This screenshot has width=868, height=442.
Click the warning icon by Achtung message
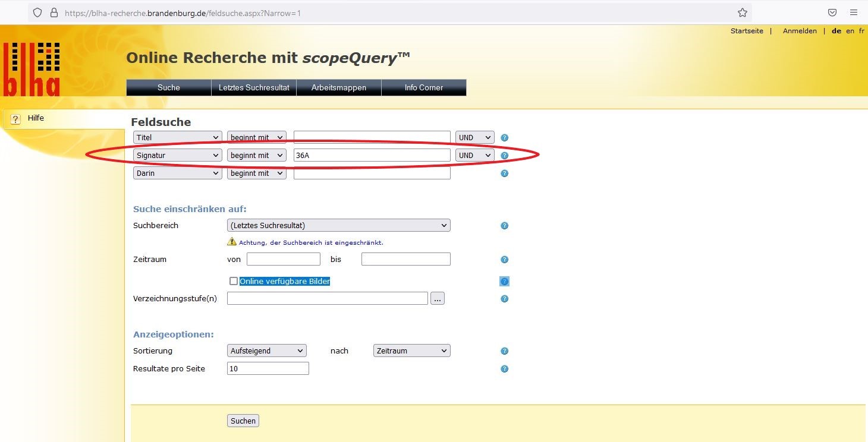[x=232, y=242]
